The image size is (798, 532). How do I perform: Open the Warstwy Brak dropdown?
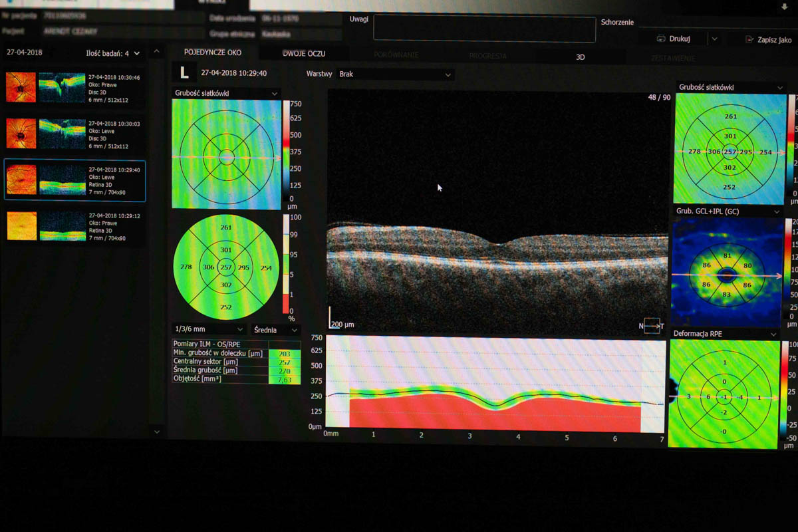pyautogui.click(x=395, y=74)
